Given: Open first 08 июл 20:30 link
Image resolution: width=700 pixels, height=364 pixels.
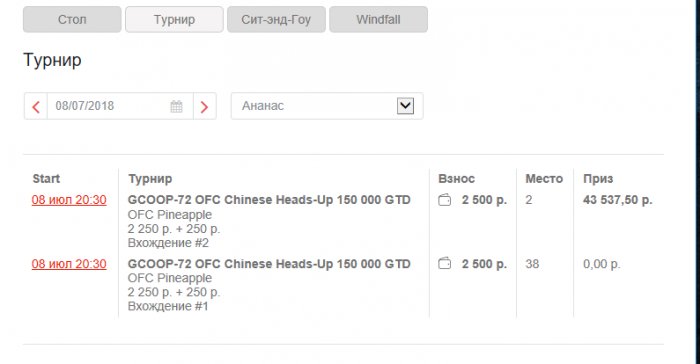Looking at the screenshot, I should coord(69,200).
